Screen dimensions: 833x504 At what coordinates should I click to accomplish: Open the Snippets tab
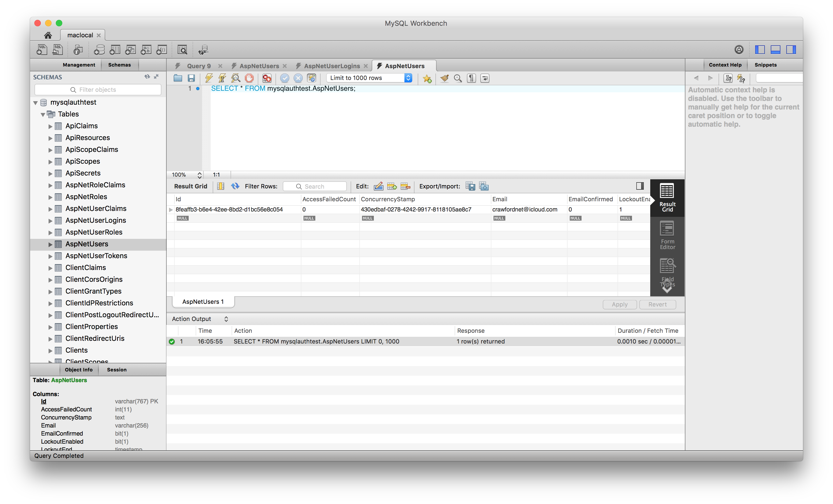pos(765,65)
